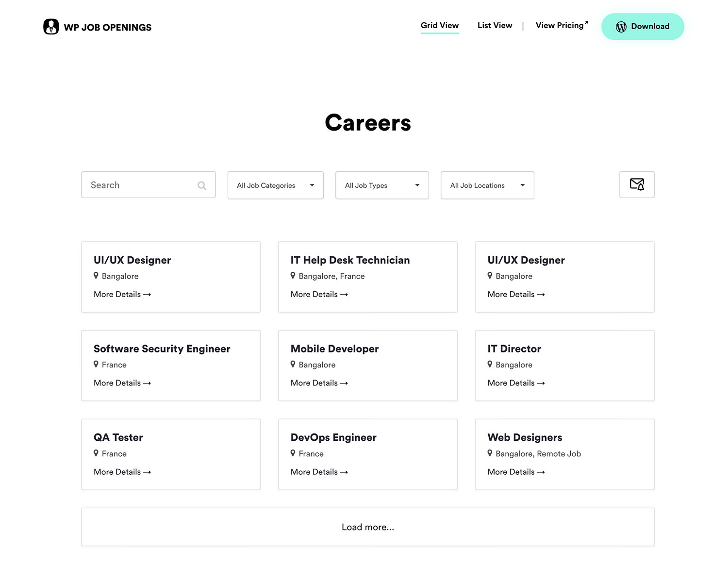Open More Details for IT Help Desk Technician
The height and width of the screenshot is (565, 728).
point(319,294)
